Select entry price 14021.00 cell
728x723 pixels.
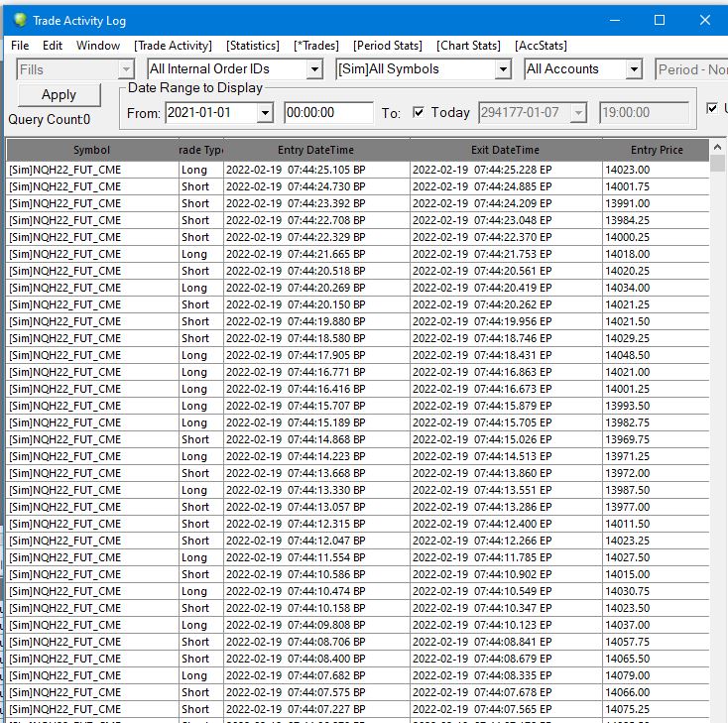656,372
